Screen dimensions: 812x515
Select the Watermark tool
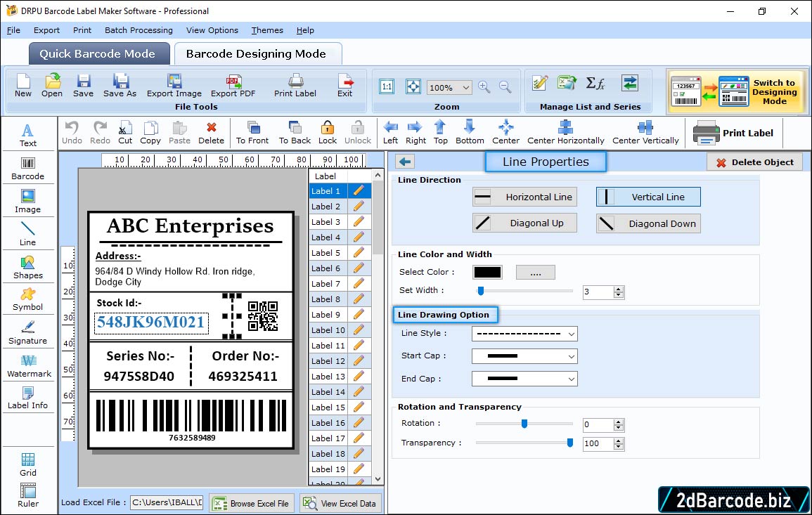pyautogui.click(x=28, y=365)
